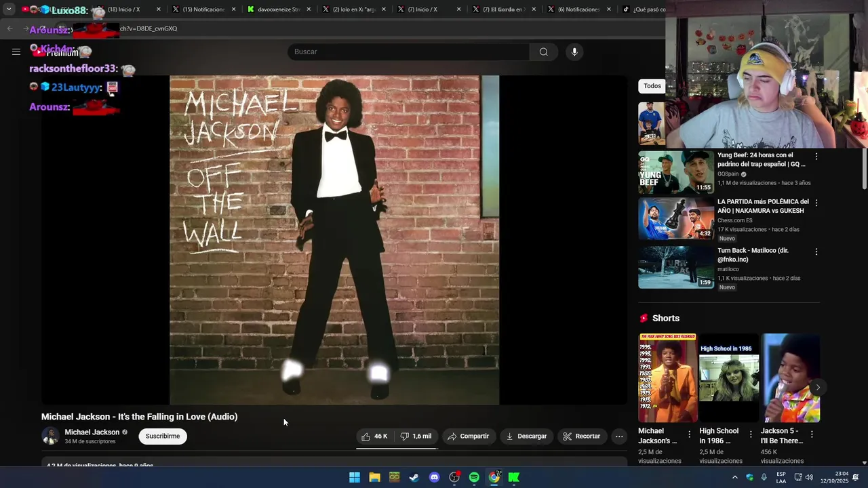The width and height of the screenshot is (868, 488).
Task: Open the Compartir share dialog
Action: point(468,436)
